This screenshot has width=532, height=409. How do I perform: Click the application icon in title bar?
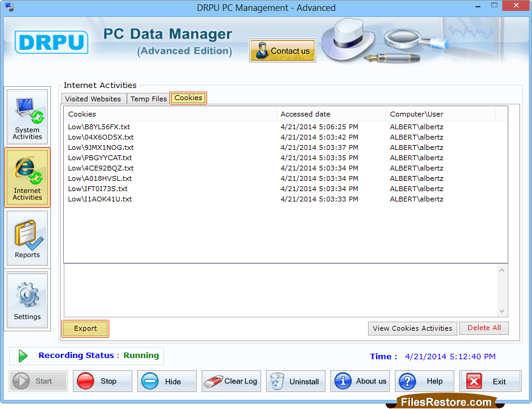(x=10, y=7)
